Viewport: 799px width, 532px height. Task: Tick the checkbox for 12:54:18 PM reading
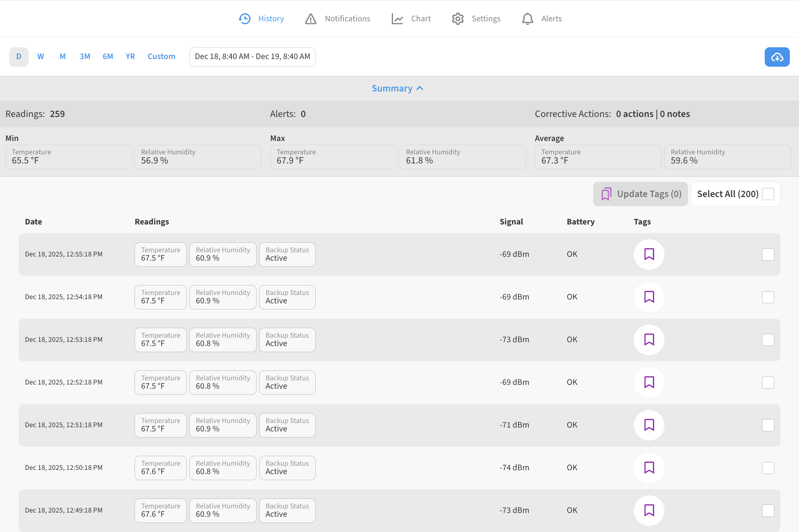pyautogui.click(x=768, y=297)
